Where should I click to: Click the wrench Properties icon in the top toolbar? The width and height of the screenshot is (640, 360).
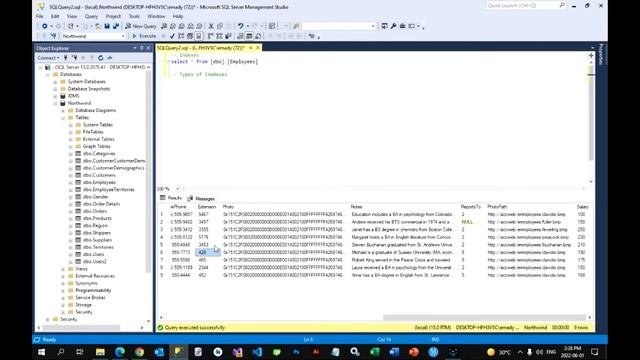point(393,26)
